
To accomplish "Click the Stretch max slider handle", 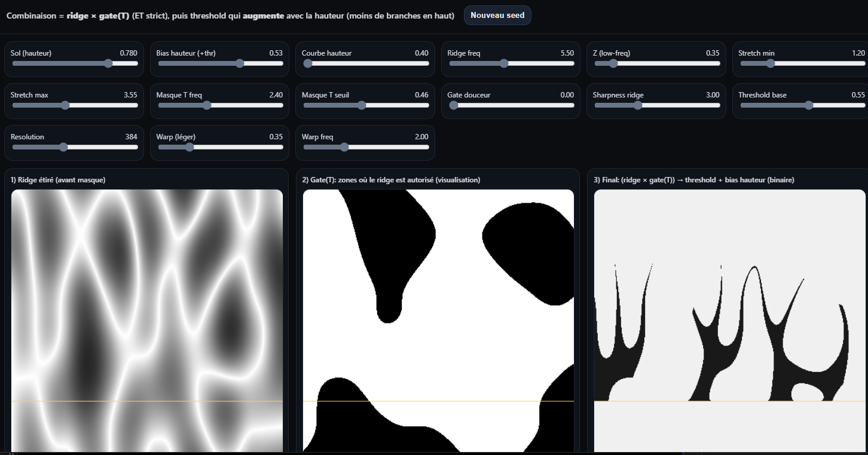I will point(65,105).
